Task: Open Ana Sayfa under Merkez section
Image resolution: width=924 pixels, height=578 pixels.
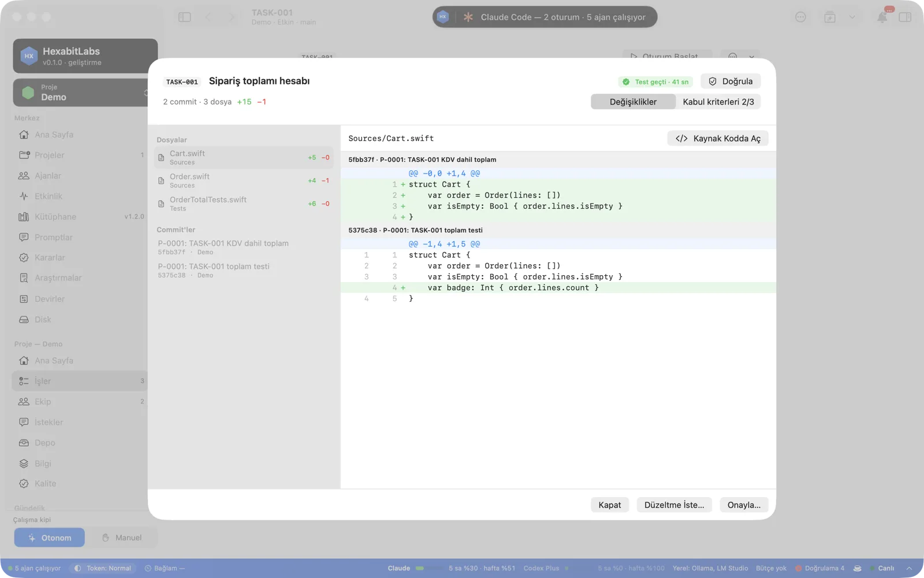Action: coord(80,135)
